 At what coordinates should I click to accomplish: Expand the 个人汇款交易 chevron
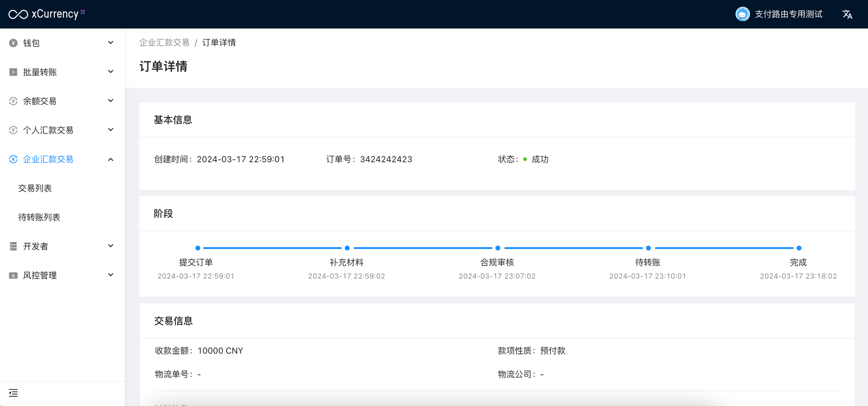pos(111,130)
